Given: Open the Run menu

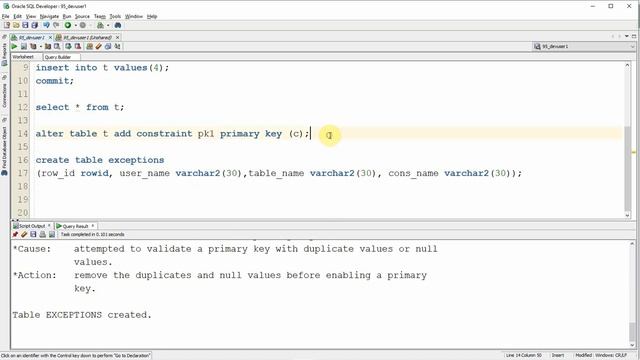Looking at the screenshot, I should pyautogui.click(x=67, y=16).
